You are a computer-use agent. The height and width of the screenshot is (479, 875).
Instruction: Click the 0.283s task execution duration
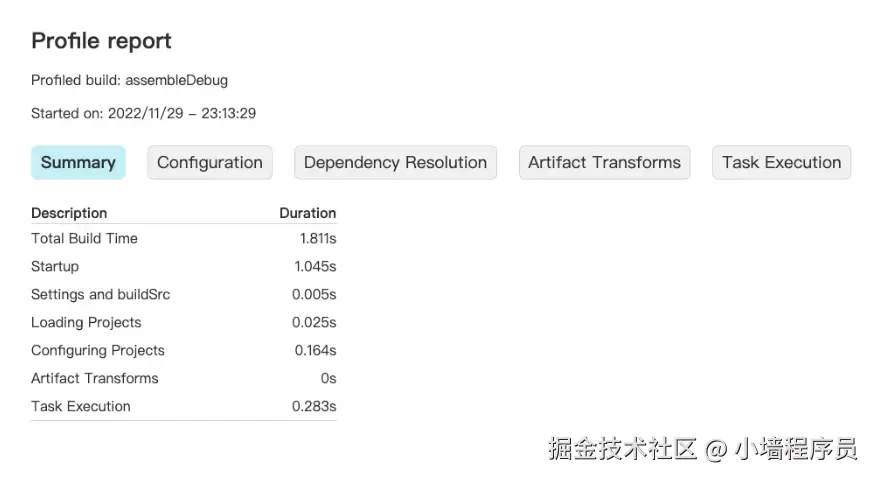314,406
